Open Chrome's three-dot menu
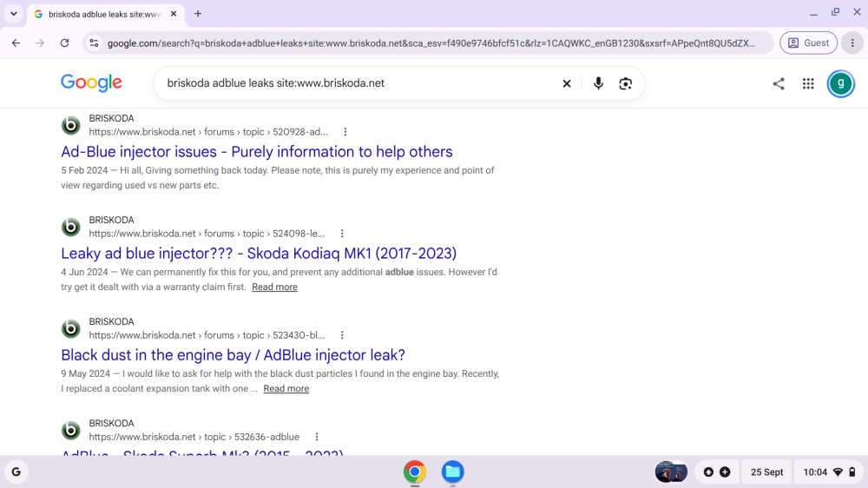The image size is (868, 488). [852, 43]
